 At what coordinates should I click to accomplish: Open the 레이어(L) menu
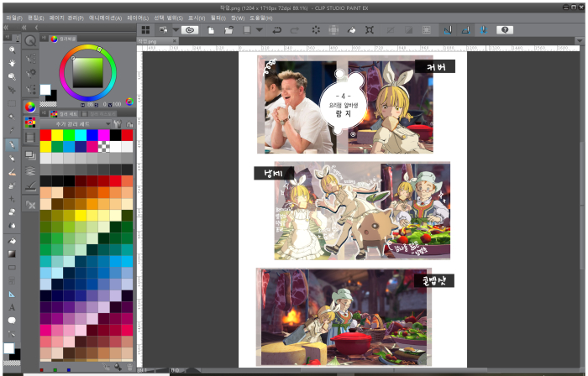click(139, 17)
